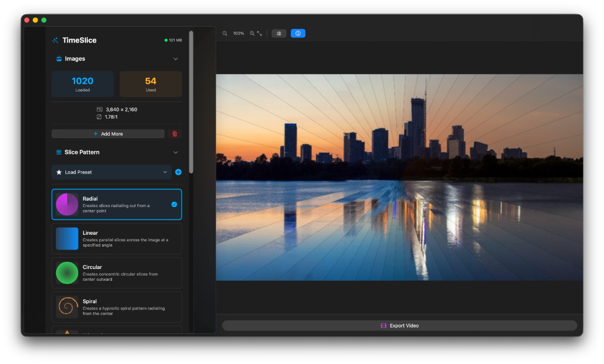Click the Slice Pattern grid icon
The height and width of the screenshot is (364, 604).
[x=59, y=152]
